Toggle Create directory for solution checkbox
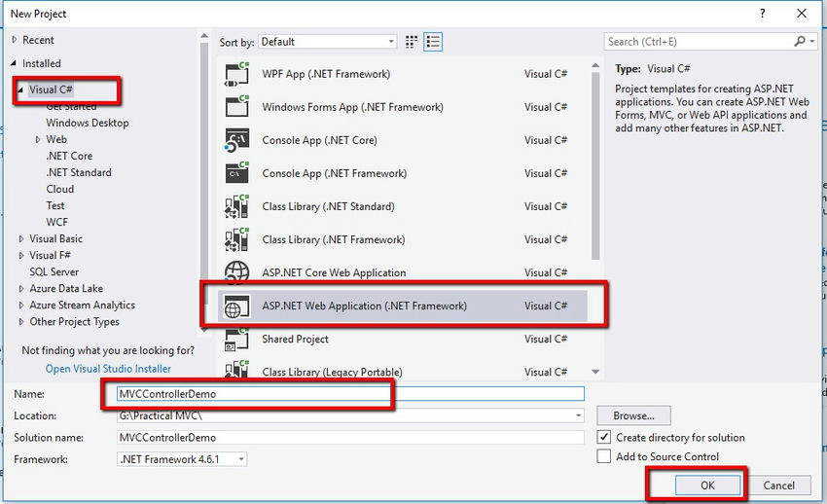This screenshot has height=504, width=827. coord(604,437)
